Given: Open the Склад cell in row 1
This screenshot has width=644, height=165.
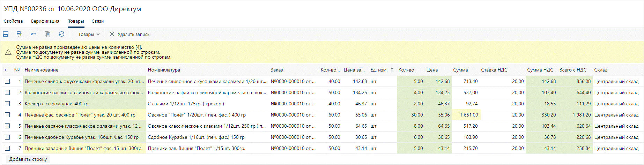Looking at the screenshot, I should pyautogui.click(x=616, y=81).
